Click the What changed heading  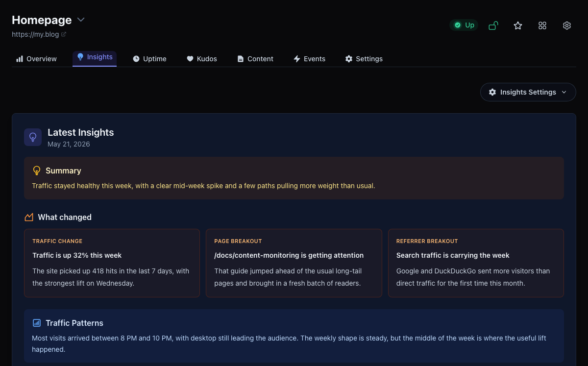pyautogui.click(x=65, y=217)
